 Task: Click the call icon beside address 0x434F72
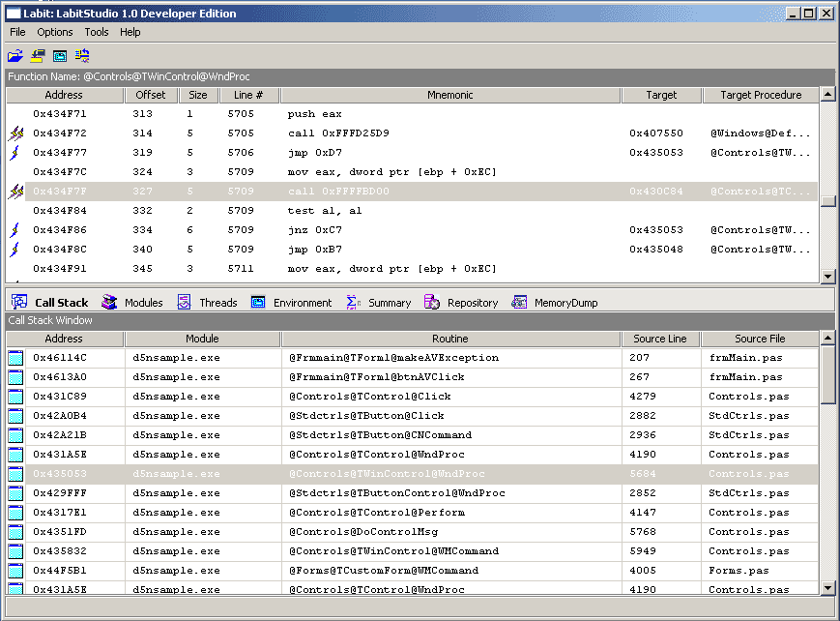pyautogui.click(x=15, y=133)
